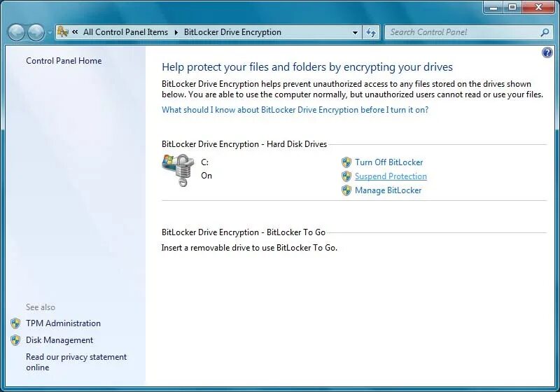Read our privacy statement online
The width and height of the screenshot is (560, 392).
pyautogui.click(x=76, y=362)
